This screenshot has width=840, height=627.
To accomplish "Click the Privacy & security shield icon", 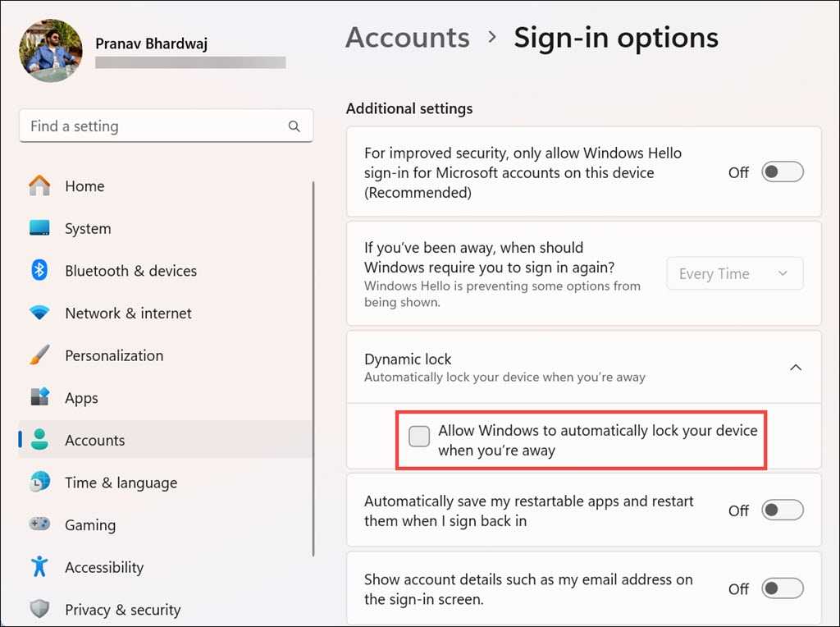I will (x=39, y=609).
